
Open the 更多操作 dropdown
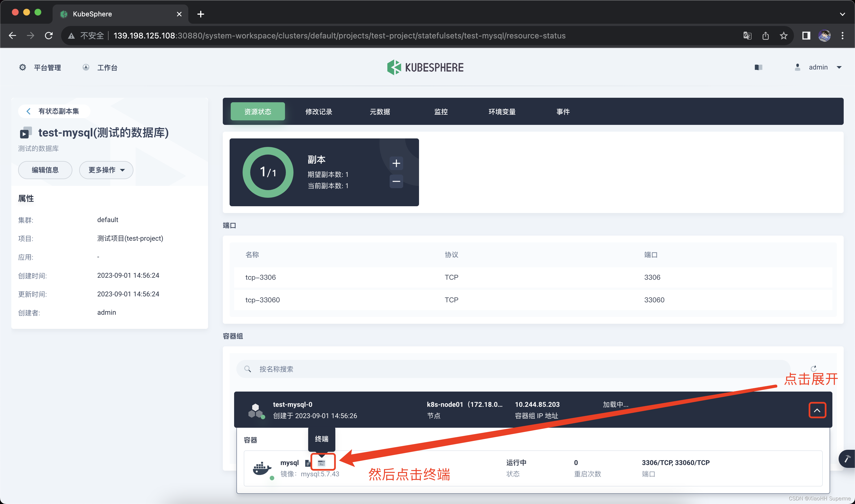pos(106,170)
